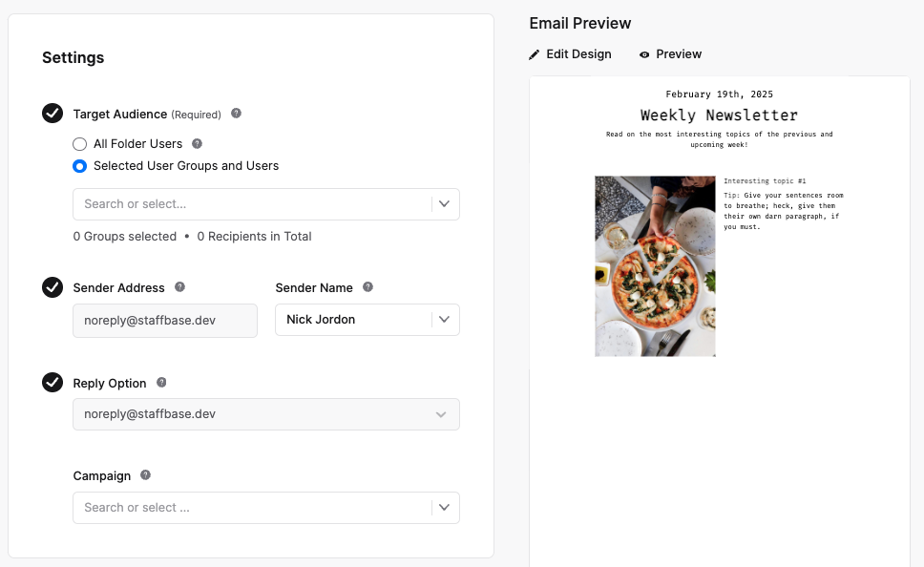
Task: Show the help hint for Sender Name
Action: click(x=367, y=287)
